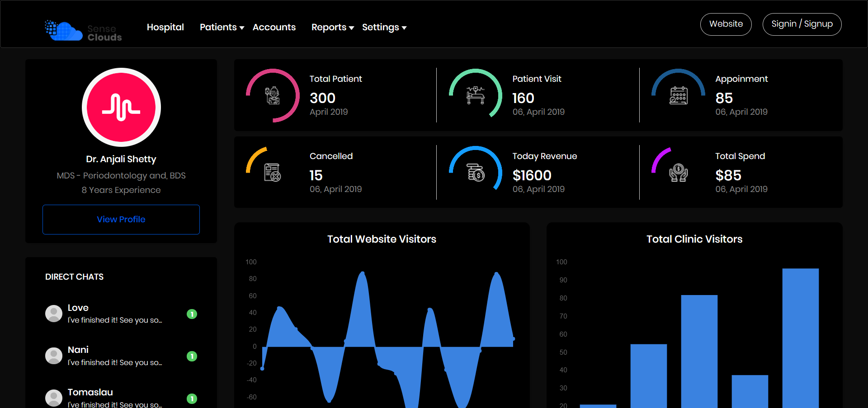The image size is (868, 408).
Task: Click the Total Clinic Visitors chart title
Action: point(694,239)
